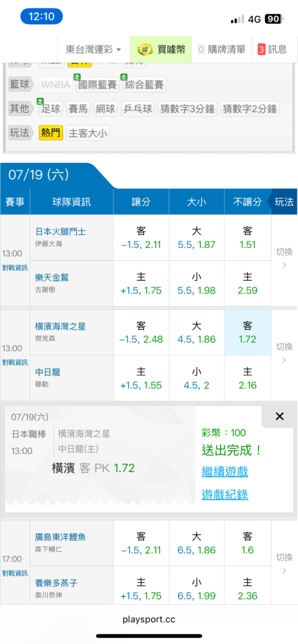Pick 客 1.51 moneyline odds
Image resolution: width=298 pixels, height=644 pixels.
pyautogui.click(x=248, y=238)
